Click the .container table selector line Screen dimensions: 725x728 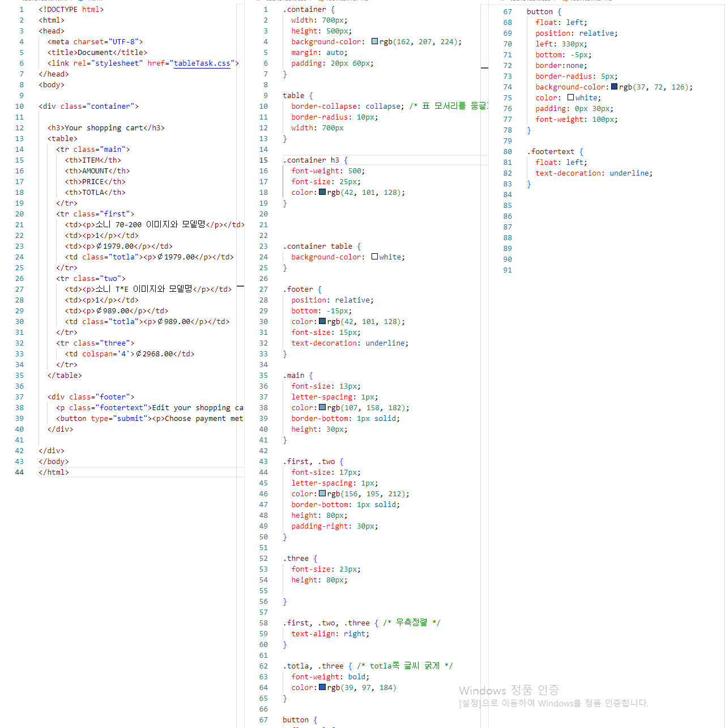pyautogui.click(x=322, y=246)
